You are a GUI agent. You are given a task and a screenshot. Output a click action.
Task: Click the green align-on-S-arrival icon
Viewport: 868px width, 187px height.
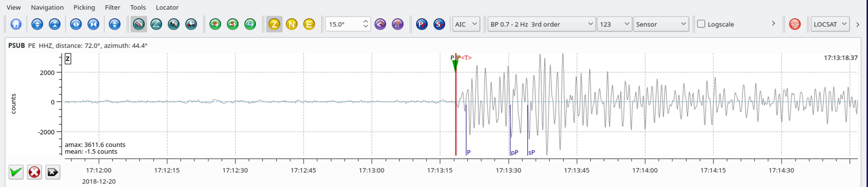click(232, 24)
